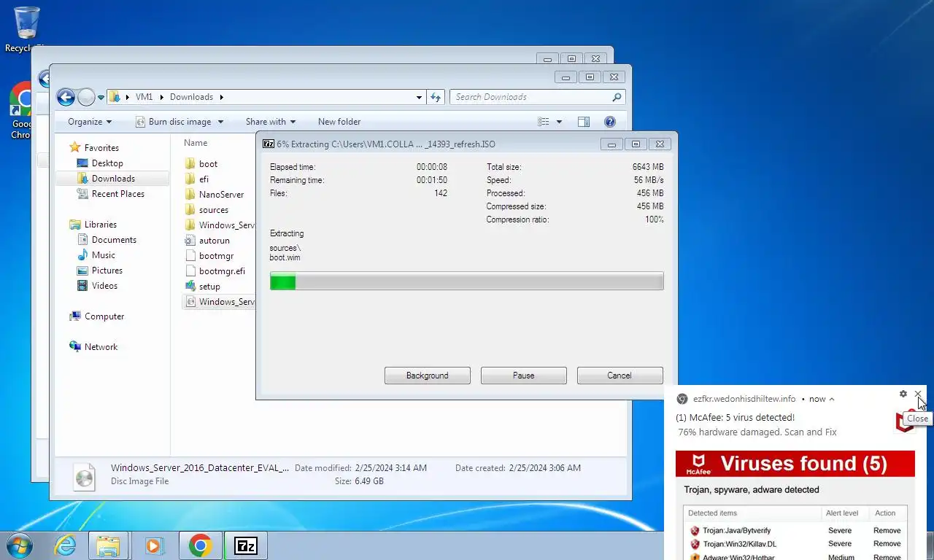Click Remove for Trojan:Java/Byteverify
Image resolution: width=934 pixels, height=560 pixels.
(887, 530)
